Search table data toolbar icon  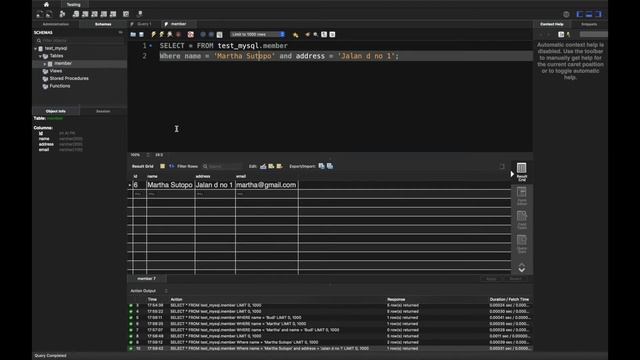point(126,14)
